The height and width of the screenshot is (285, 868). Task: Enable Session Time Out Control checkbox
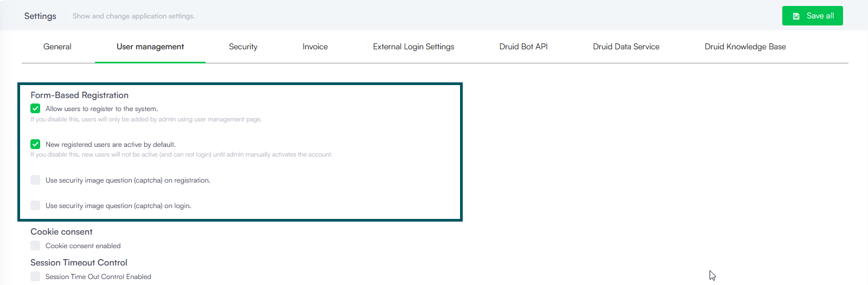pyautogui.click(x=35, y=276)
